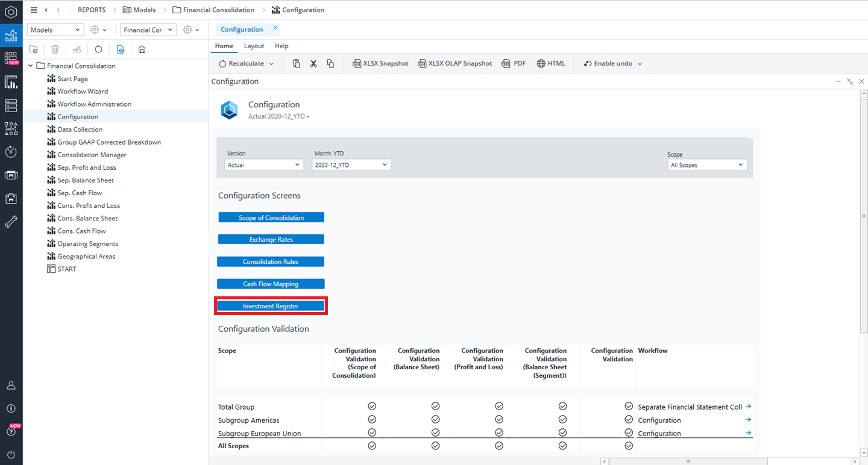
Task: Click the home icon in the panel toolbar
Action: pyautogui.click(x=142, y=49)
